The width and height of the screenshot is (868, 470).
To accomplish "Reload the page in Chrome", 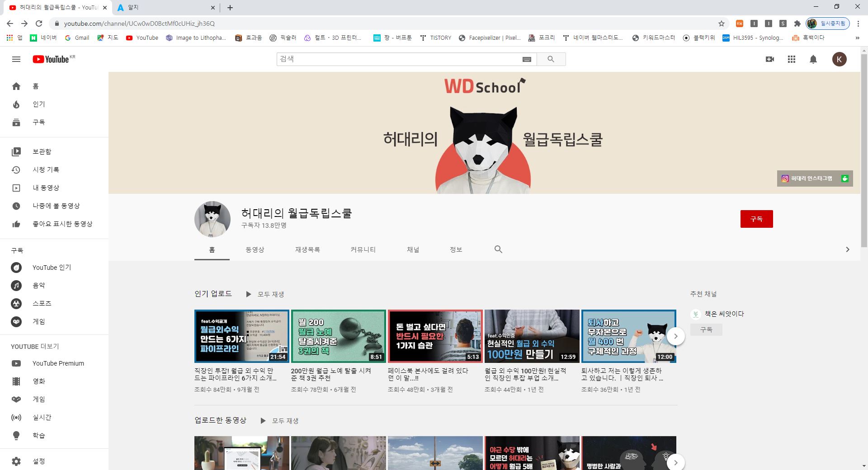I will tap(39, 23).
